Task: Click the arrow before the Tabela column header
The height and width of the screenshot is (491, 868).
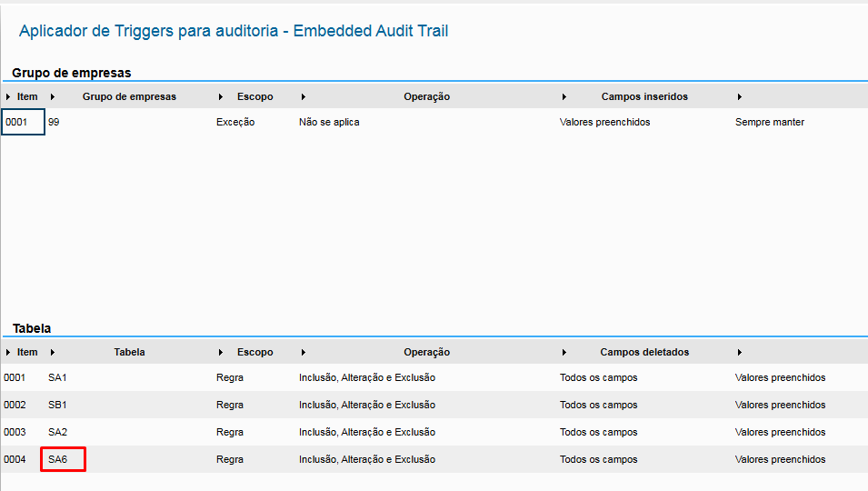Action: (x=53, y=352)
